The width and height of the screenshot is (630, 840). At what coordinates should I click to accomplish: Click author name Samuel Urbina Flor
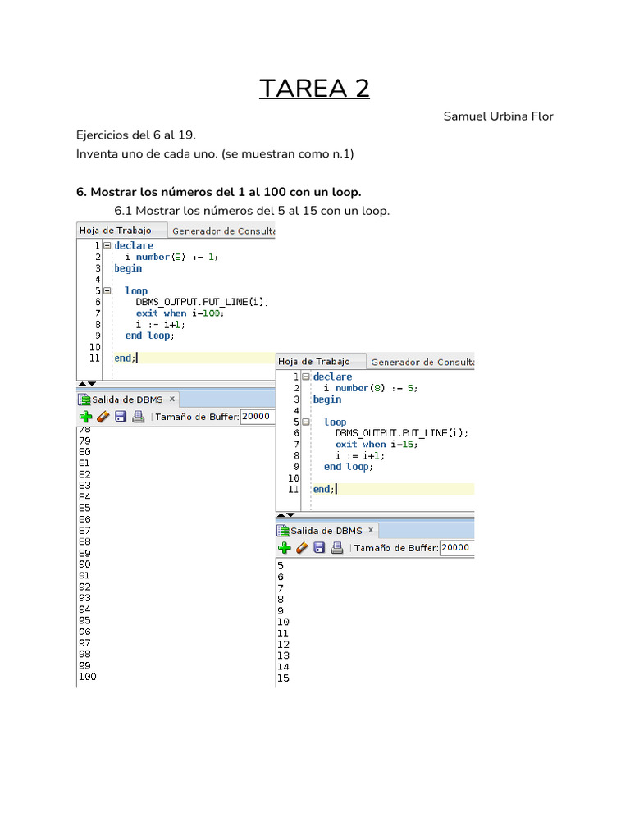coord(498,116)
